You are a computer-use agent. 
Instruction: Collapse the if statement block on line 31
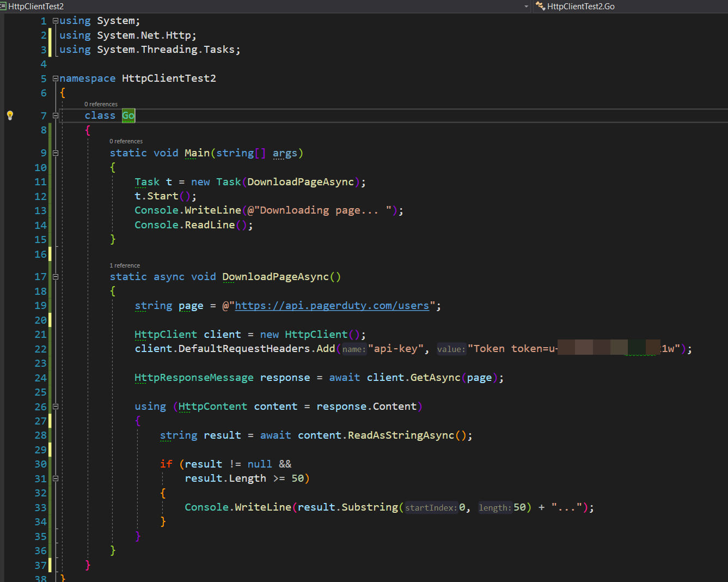(x=55, y=478)
